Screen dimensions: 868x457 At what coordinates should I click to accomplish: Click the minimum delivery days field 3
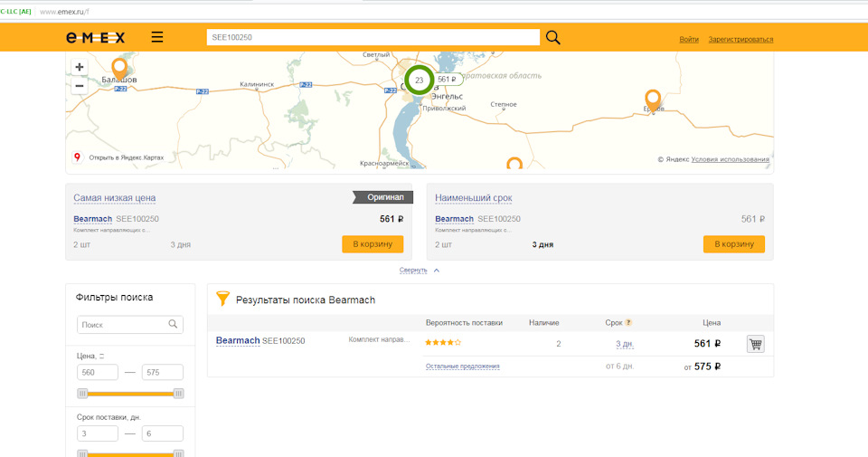click(x=98, y=433)
